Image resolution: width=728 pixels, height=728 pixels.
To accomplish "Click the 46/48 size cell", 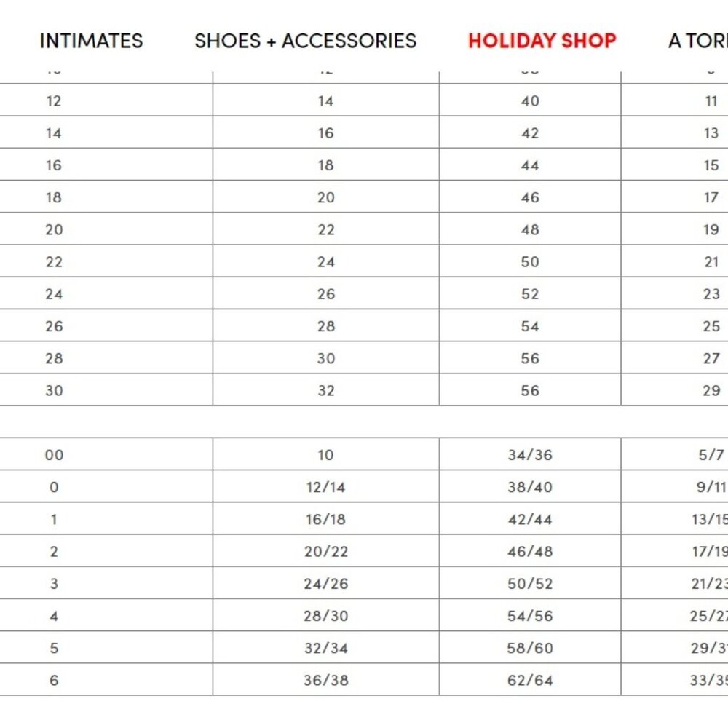I will (530, 551).
